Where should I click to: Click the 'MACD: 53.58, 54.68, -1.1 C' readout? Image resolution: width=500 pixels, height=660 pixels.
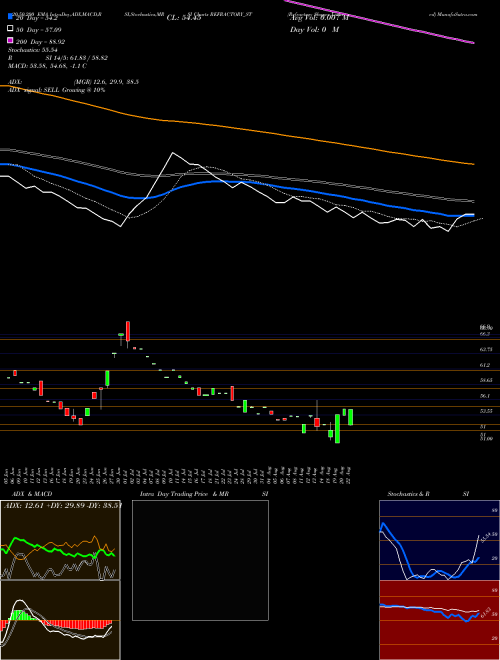coord(48,66)
